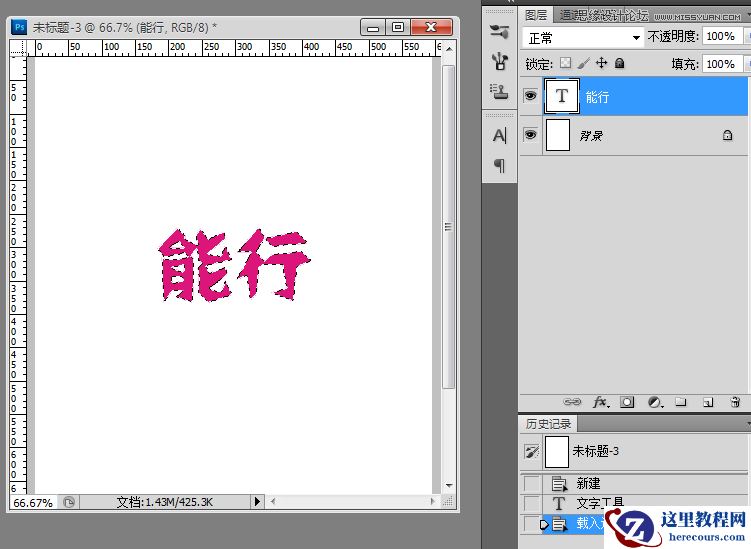The width and height of the screenshot is (751, 549).
Task: Click the T icon of 文字工具 history step
Action: [558, 503]
